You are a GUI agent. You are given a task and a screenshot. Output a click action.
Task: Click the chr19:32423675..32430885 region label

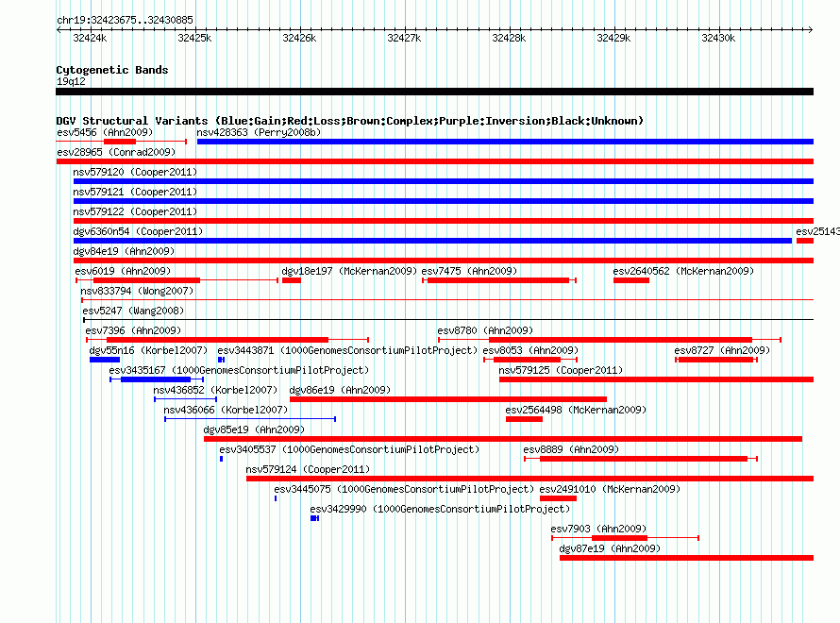[x=125, y=20]
